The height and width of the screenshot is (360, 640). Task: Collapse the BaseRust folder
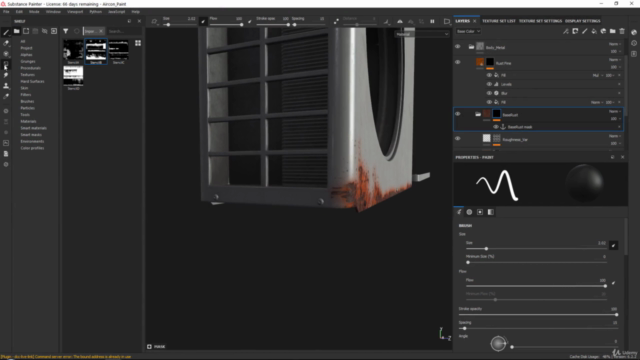[x=478, y=114]
